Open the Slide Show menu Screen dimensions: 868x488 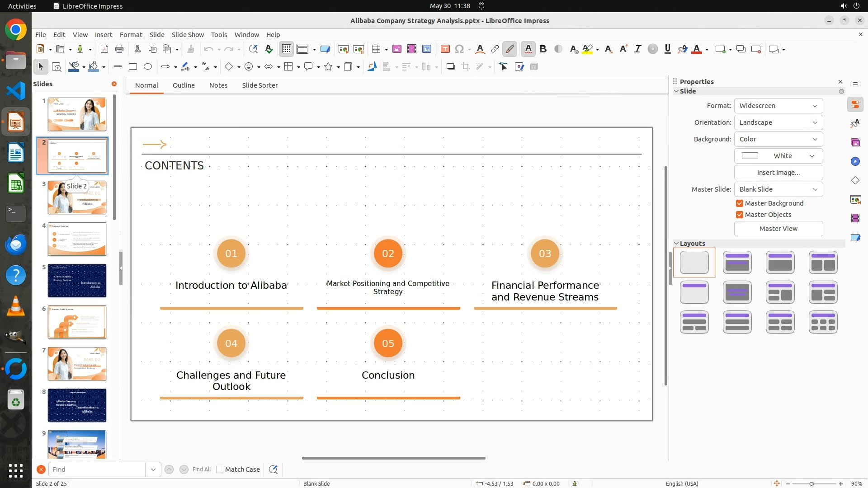(187, 35)
